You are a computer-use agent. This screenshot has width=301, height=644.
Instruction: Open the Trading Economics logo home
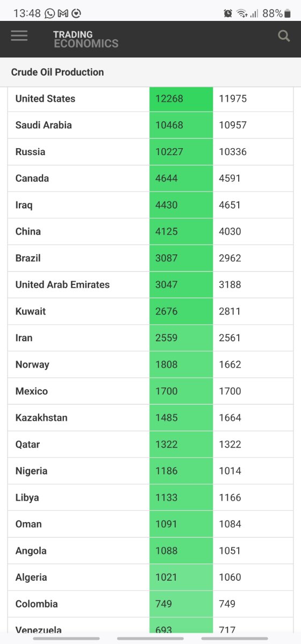[x=86, y=39]
